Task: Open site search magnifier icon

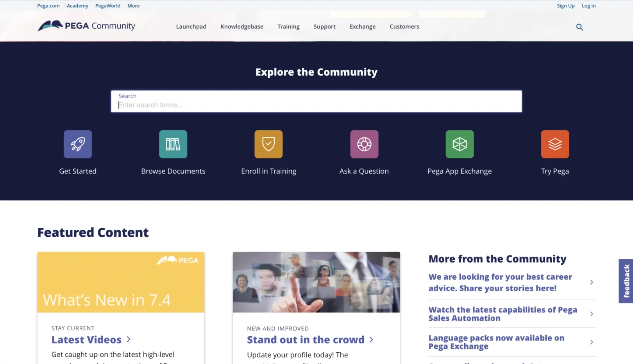Action: tap(579, 27)
